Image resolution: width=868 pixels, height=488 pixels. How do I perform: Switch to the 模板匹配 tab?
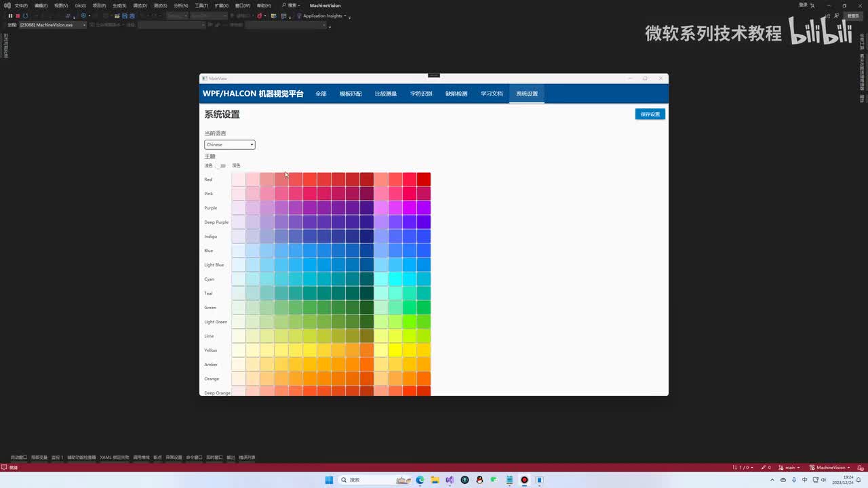[x=351, y=94]
